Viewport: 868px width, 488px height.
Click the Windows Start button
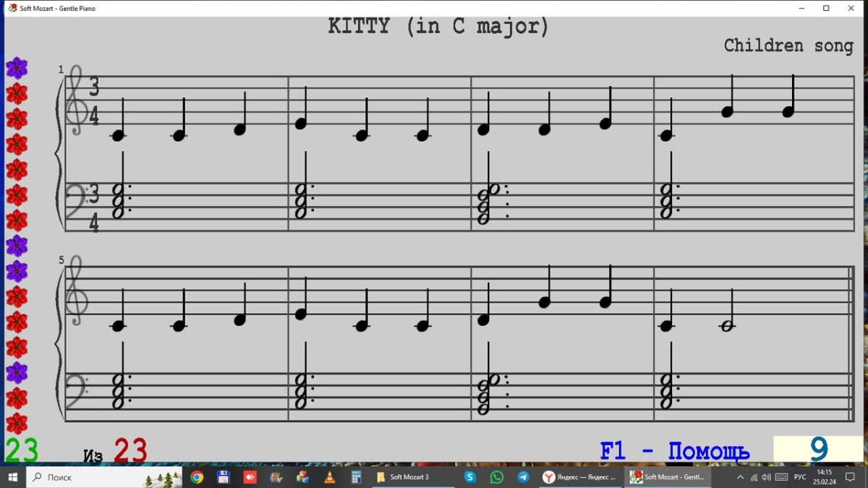pyautogui.click(x=13, y=477)
